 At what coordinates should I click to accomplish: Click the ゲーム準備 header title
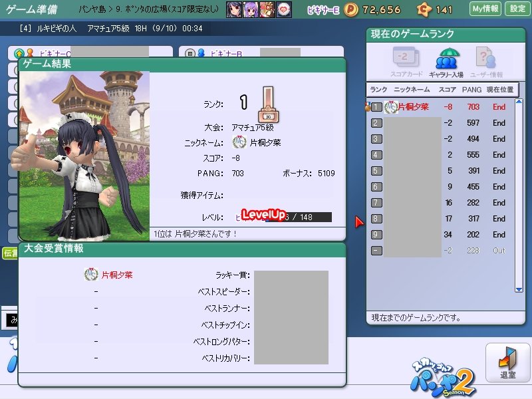click(31, 9)
